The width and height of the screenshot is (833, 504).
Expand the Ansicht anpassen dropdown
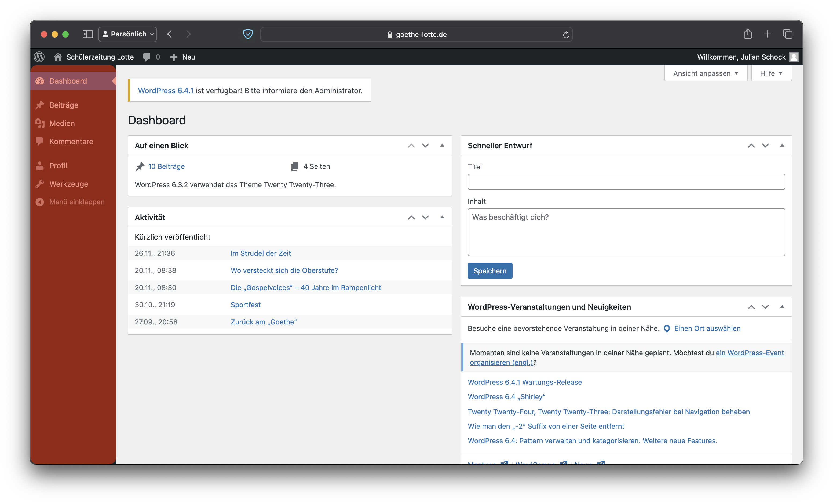[x=706, y=73]
